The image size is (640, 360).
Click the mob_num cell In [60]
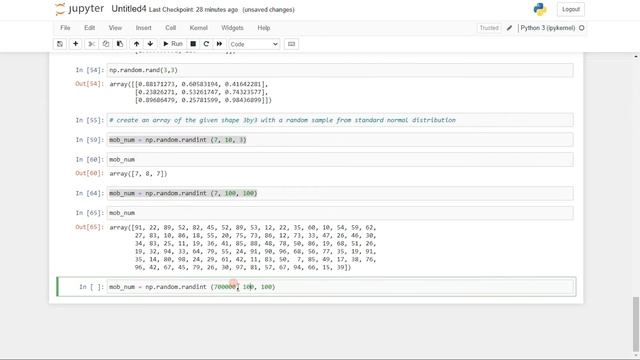pyautogui.click(x=340, y=159)
